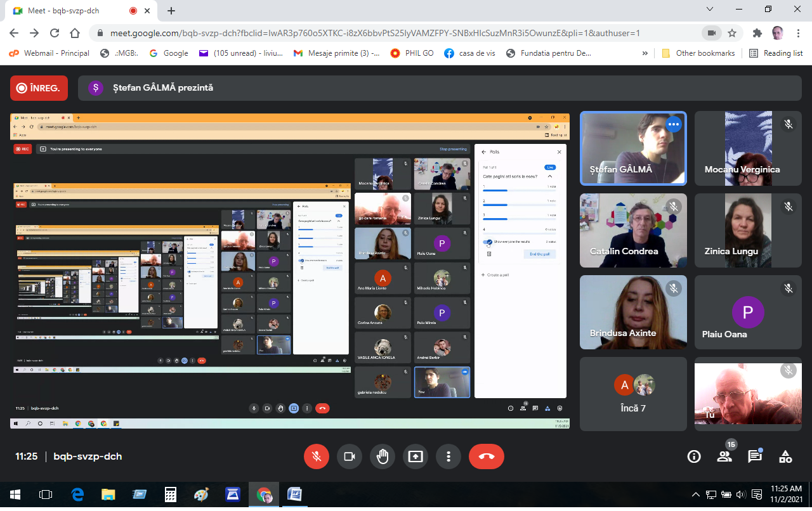The image size is (812, 511).
Task: Open more options three-dot menu
Action: [x=448, y=456]
